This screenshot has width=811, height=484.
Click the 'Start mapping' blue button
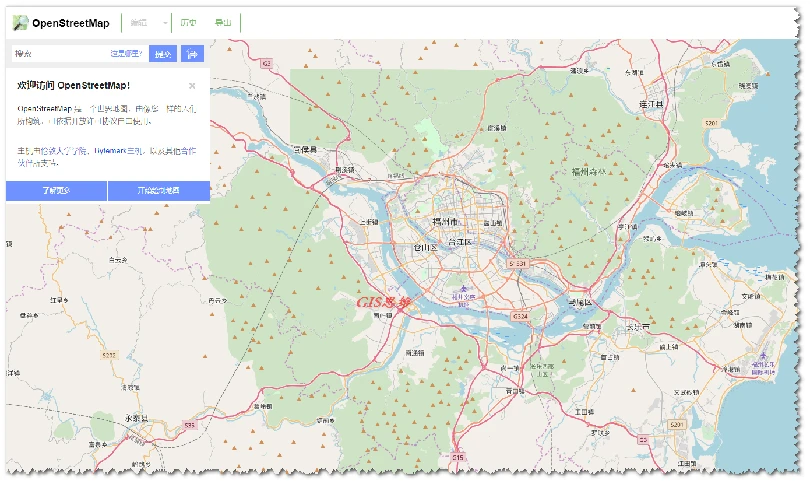coord(159,191)
